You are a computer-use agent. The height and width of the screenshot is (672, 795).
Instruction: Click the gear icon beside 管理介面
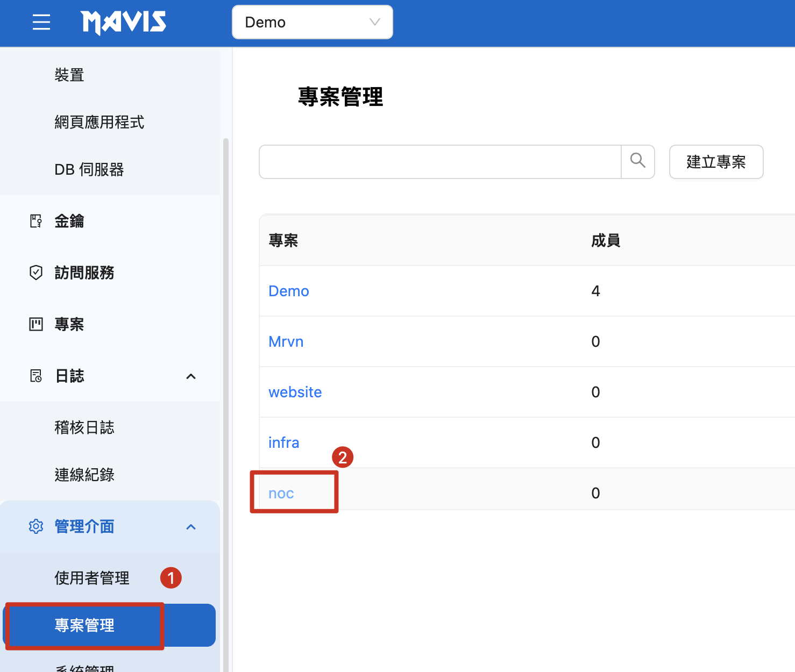point(36,526)
